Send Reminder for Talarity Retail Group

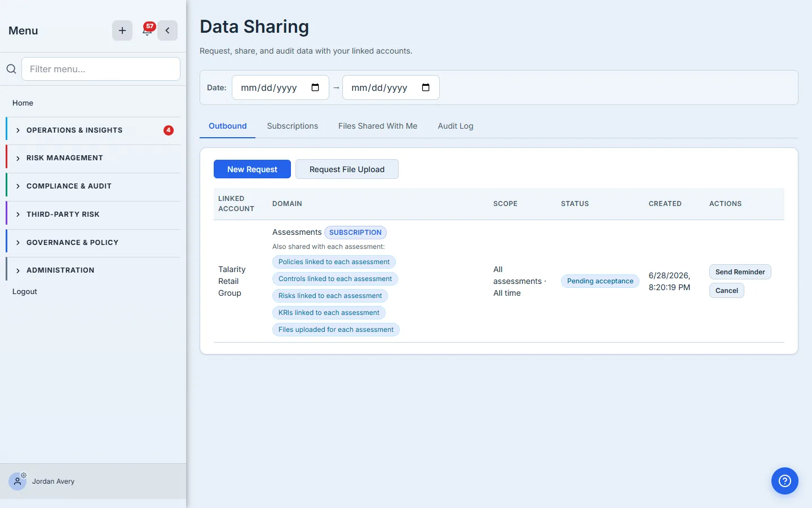pos(740,272)
